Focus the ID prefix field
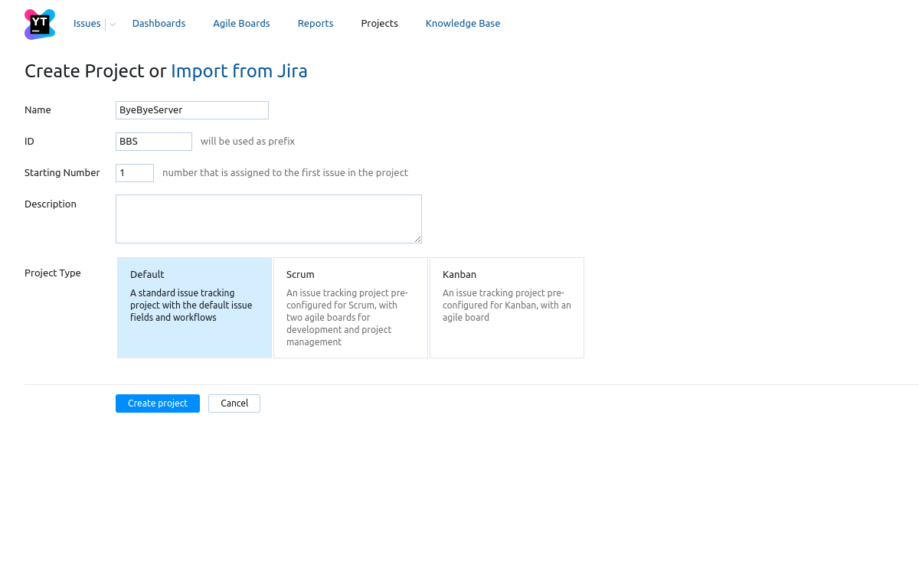The height and width of the screenshot is (588, 919). pyautogui.click(x=154, y=142)
